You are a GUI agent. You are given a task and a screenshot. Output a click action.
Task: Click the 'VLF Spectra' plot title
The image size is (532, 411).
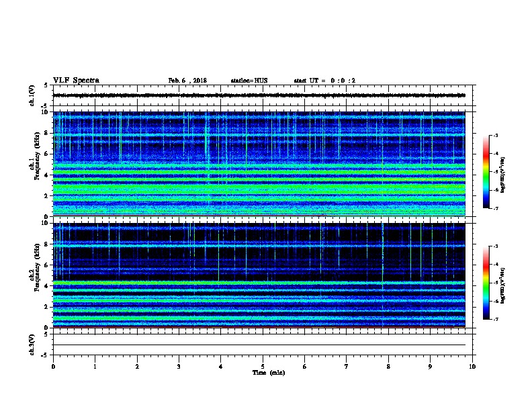pyautogui.click(x=76, y=81)
